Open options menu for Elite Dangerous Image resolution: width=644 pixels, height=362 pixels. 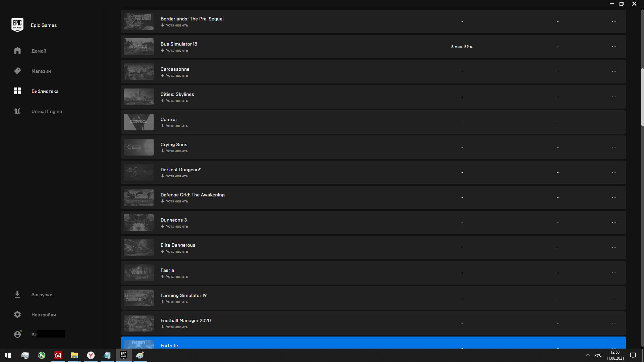coord(614,248)
